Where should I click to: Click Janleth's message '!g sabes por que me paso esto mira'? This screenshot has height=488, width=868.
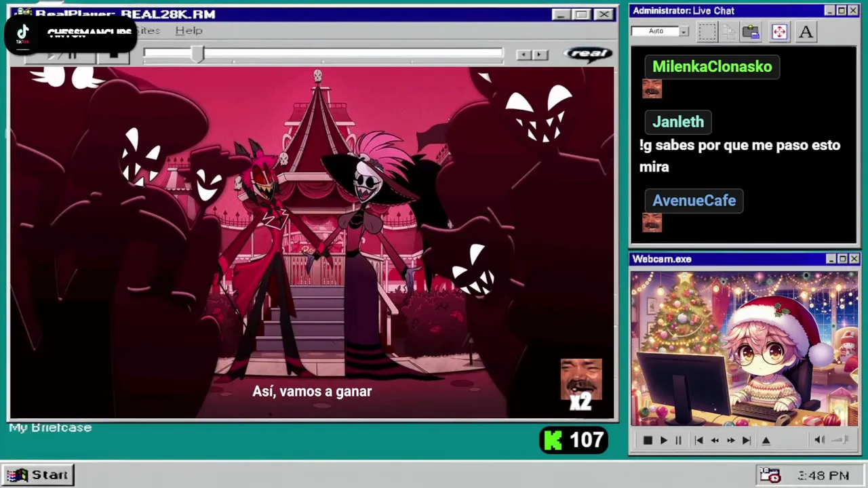740,156
